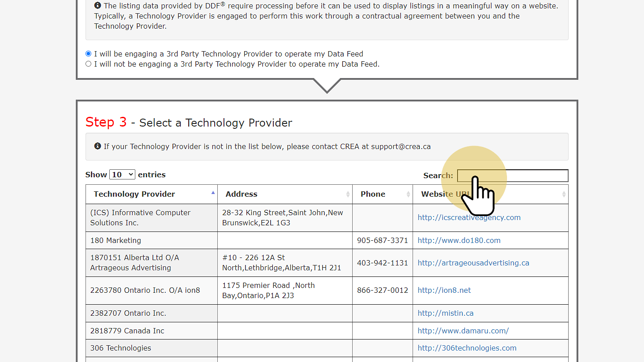Open the ion8.net website link
Screen dimensions: 644x362
444,290
